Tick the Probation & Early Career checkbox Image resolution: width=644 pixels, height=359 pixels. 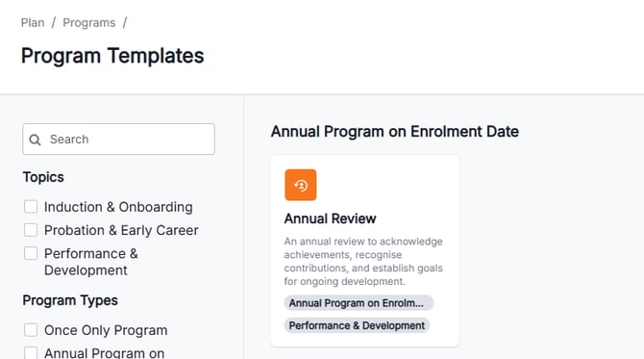[x=31, y=230]
